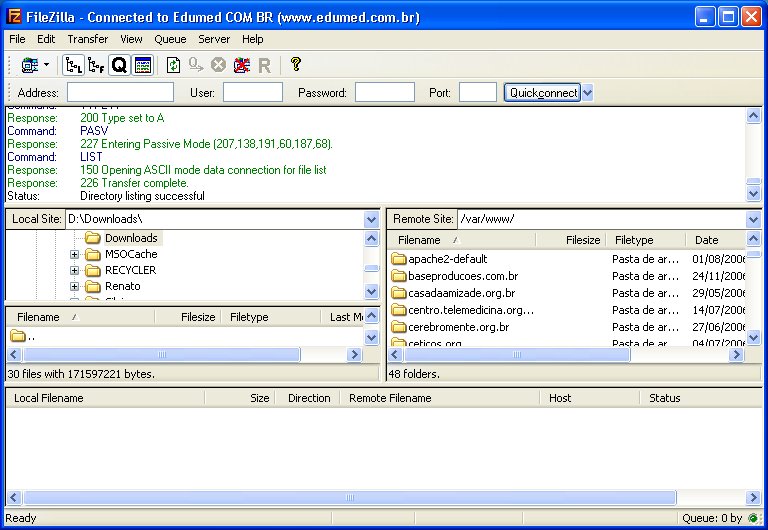Open the Local Site path dropdown
This screenshot has height=530, width=768.
coord(372,219)
